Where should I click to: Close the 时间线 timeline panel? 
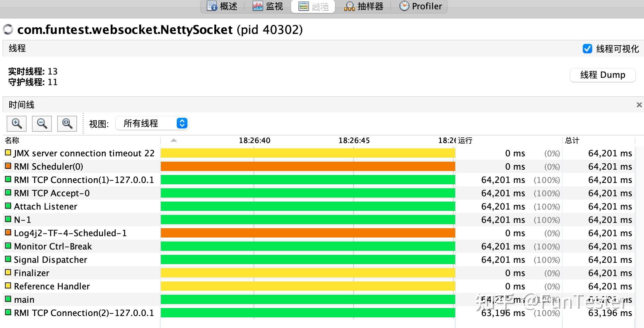point(639,105)
